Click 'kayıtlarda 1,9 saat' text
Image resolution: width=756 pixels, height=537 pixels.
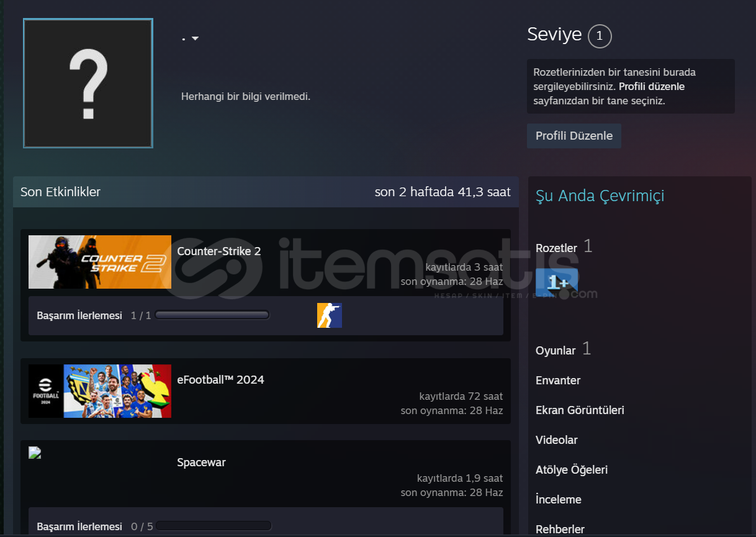tap(460, 478)
